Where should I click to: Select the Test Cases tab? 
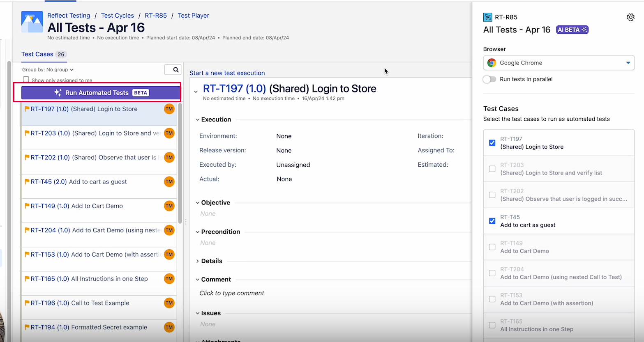37,54
